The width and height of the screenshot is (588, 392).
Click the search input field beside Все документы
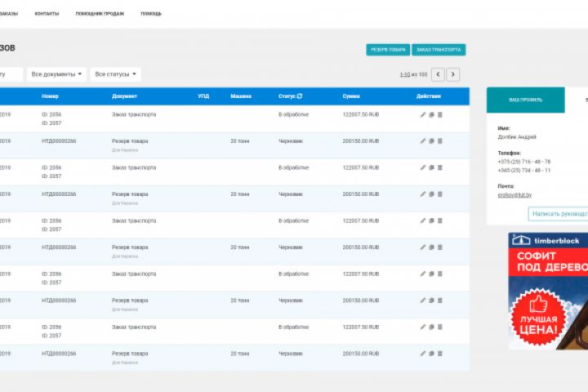pos(11,74)
